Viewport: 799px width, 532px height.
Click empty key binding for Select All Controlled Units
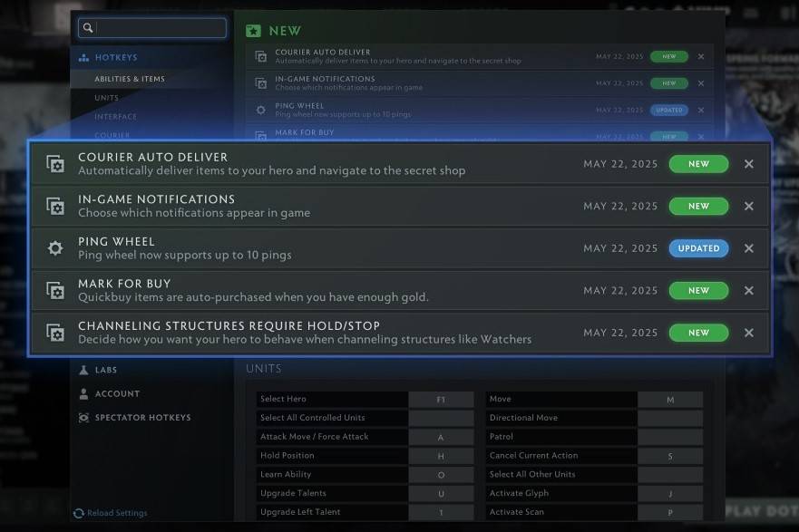pyautogui.click(x=441, y=419)
